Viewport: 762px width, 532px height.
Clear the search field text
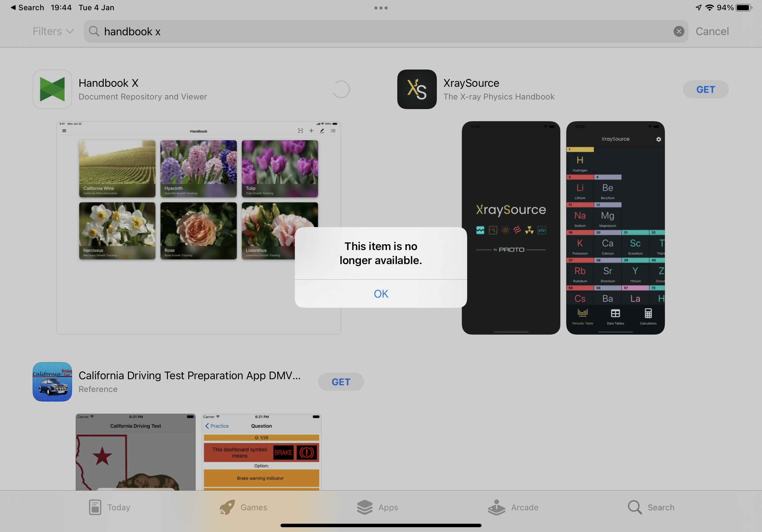[678, 31]
